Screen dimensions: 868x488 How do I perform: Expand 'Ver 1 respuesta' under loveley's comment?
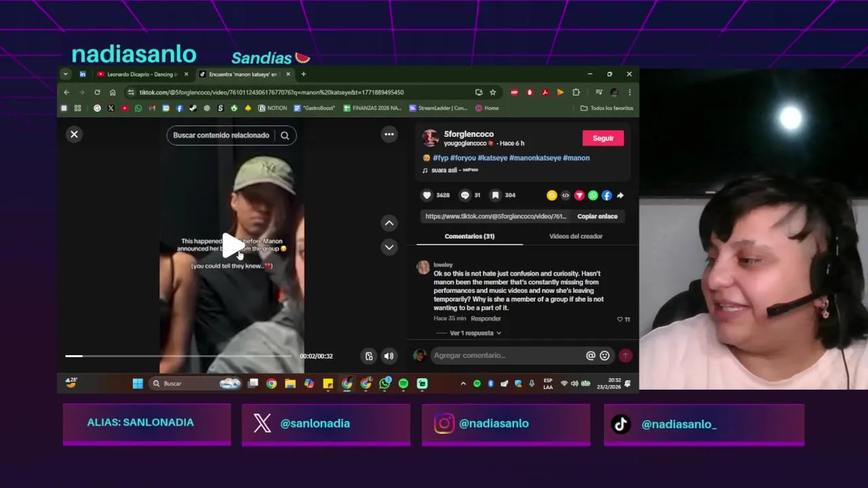tap(475, 333)
